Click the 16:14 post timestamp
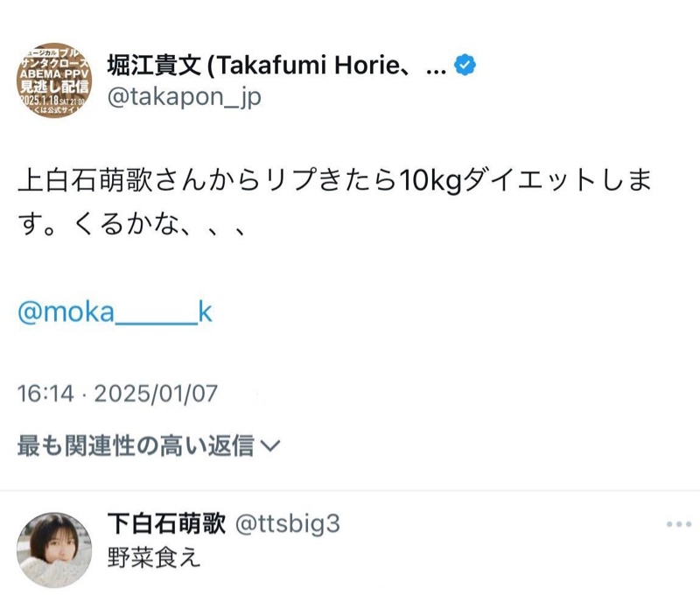Screen dimensions: 700x616 [x=45, y=394]
